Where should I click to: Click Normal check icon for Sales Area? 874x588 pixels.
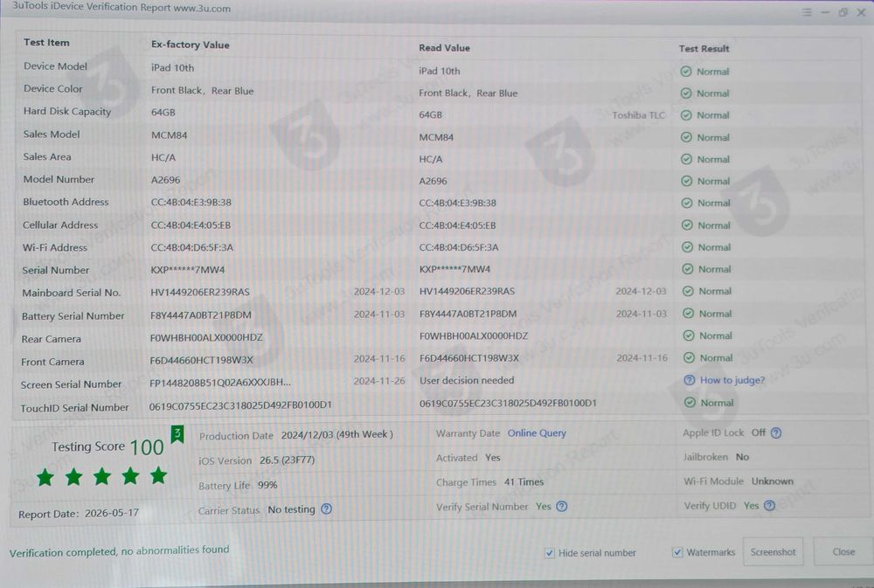click(687, 159)
